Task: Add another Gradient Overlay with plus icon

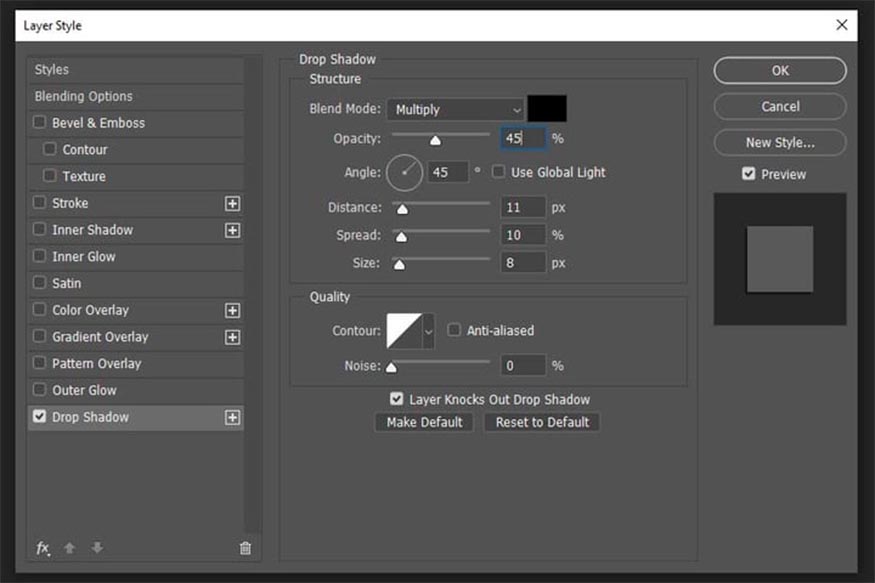Action: tap(233, 338)
